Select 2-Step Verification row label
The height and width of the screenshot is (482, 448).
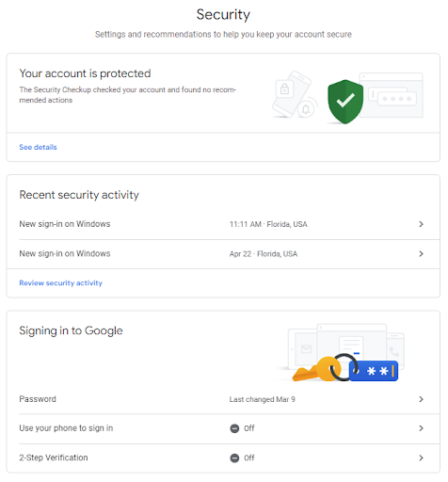(x=54, y=458)
